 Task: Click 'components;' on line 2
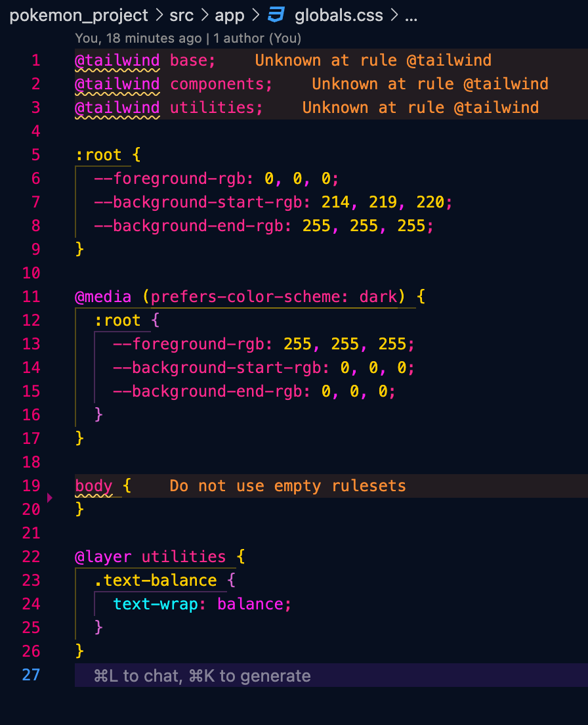[x=221, y=84]
